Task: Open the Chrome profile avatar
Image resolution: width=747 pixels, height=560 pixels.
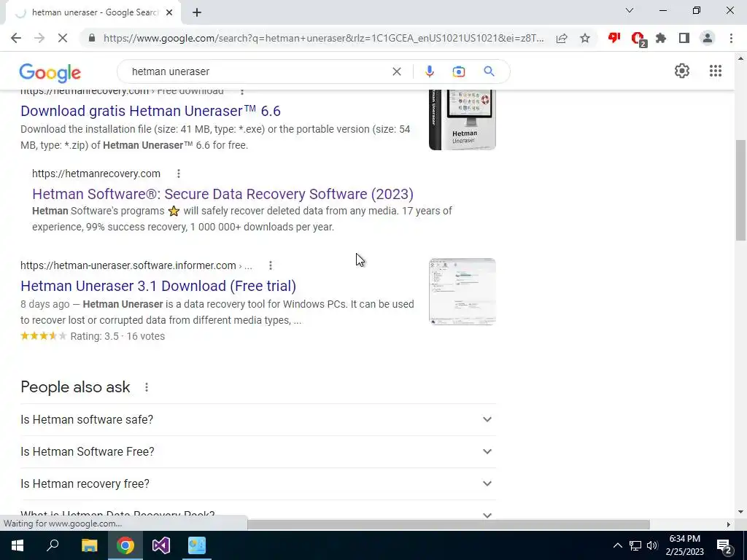Action: pyautogui.click(x=708, y=38)
